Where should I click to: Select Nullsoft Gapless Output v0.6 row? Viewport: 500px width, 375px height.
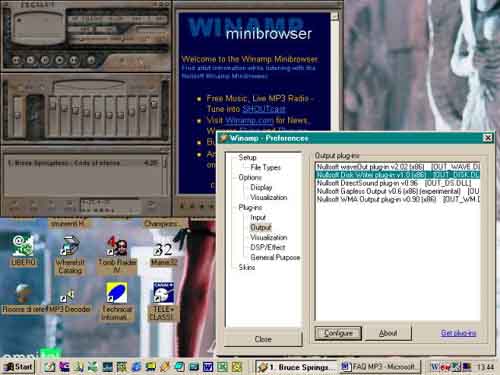(x=398, y=191)
